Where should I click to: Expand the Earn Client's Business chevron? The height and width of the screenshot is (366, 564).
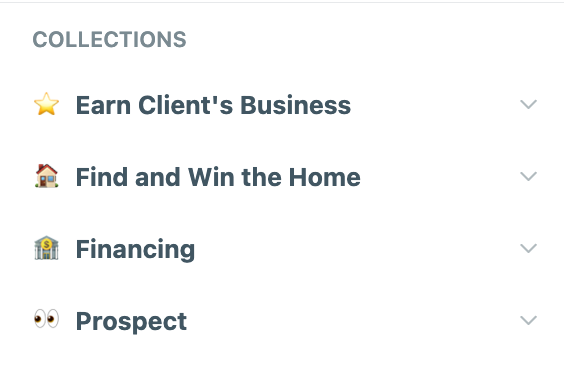point(528,104)
